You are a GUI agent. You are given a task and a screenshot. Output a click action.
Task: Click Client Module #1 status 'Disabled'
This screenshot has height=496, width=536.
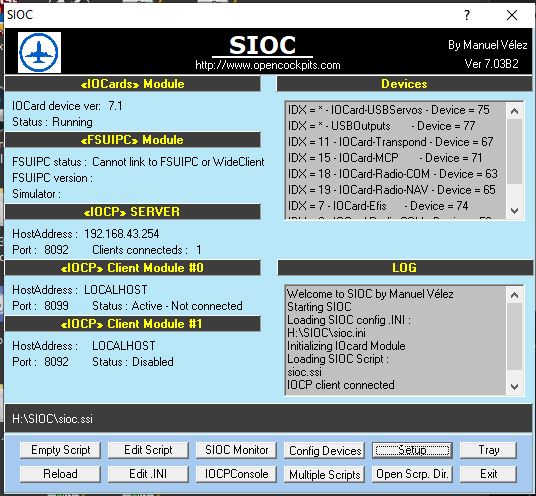pos(152,362)
